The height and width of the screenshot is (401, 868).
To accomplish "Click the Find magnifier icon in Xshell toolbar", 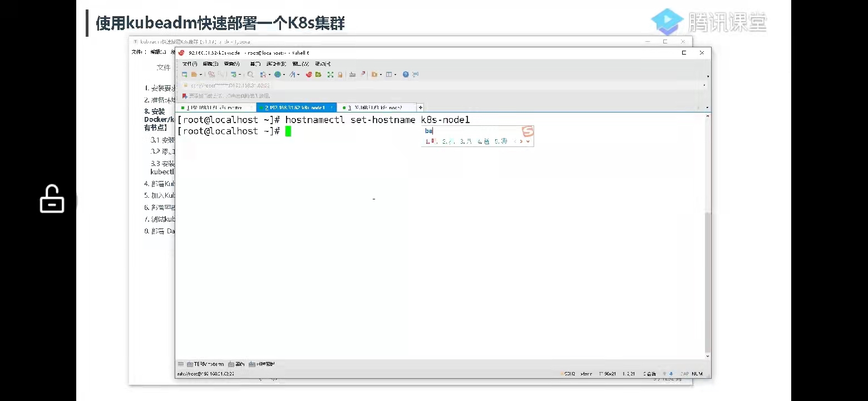I will [250, 75].
